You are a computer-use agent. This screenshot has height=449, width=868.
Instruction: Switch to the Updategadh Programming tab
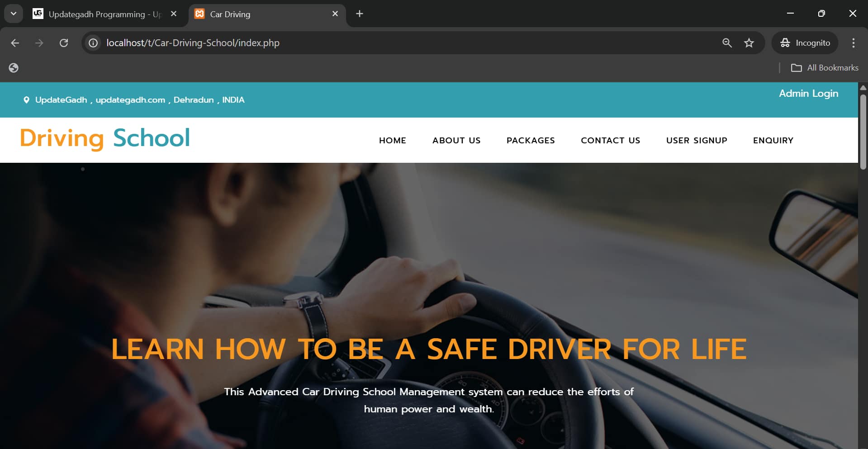pos(100,14)
